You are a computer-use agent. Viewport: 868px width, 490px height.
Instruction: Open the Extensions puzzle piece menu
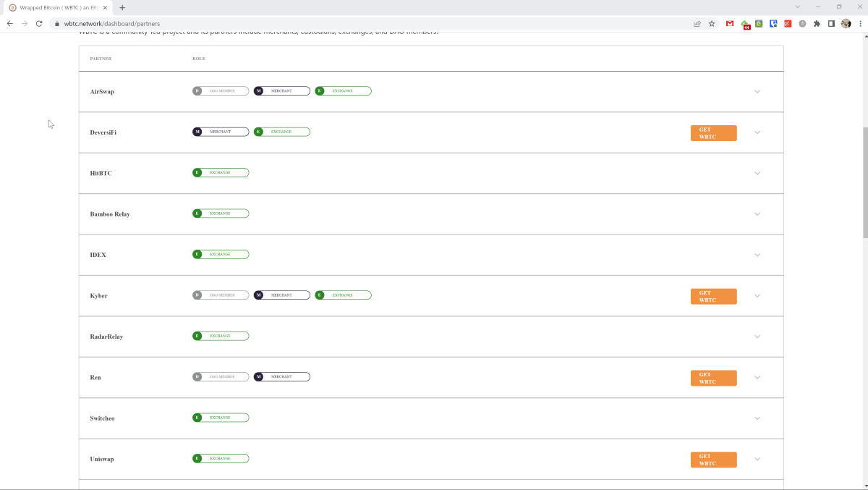click(817, 23)
